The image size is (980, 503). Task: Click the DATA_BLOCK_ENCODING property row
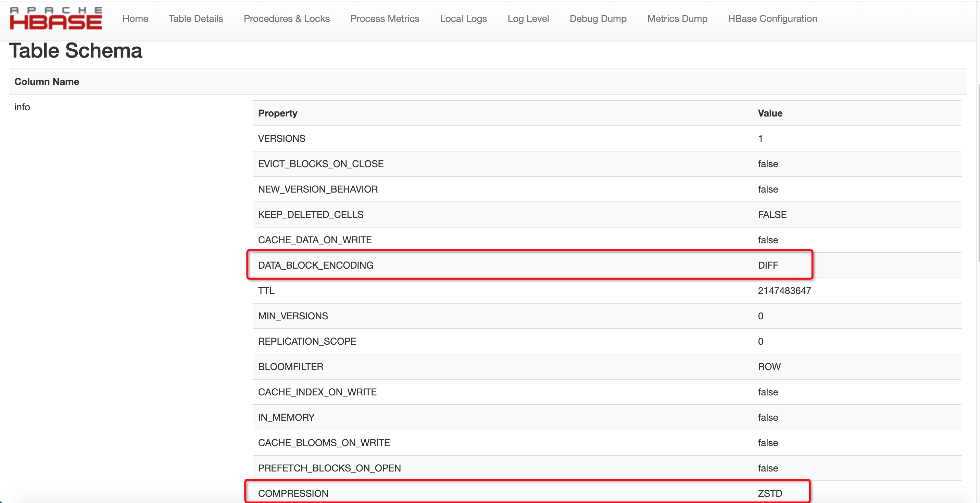click(x=315, y=265)
